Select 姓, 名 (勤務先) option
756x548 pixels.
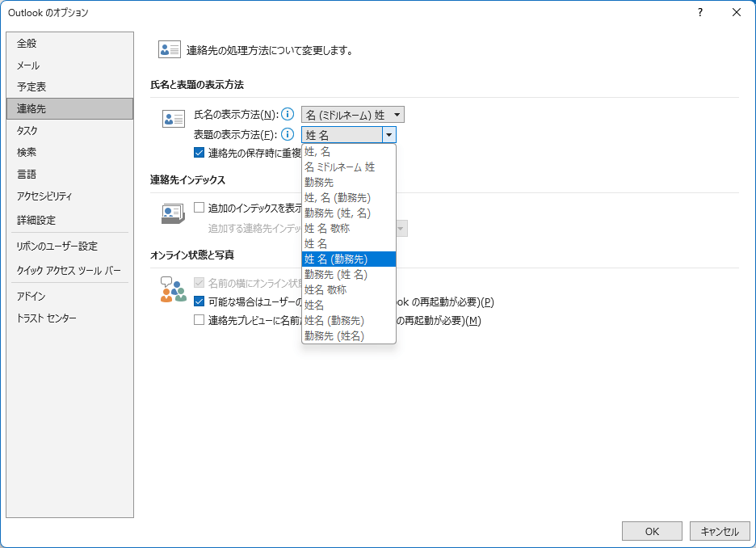tap(349, 198)
